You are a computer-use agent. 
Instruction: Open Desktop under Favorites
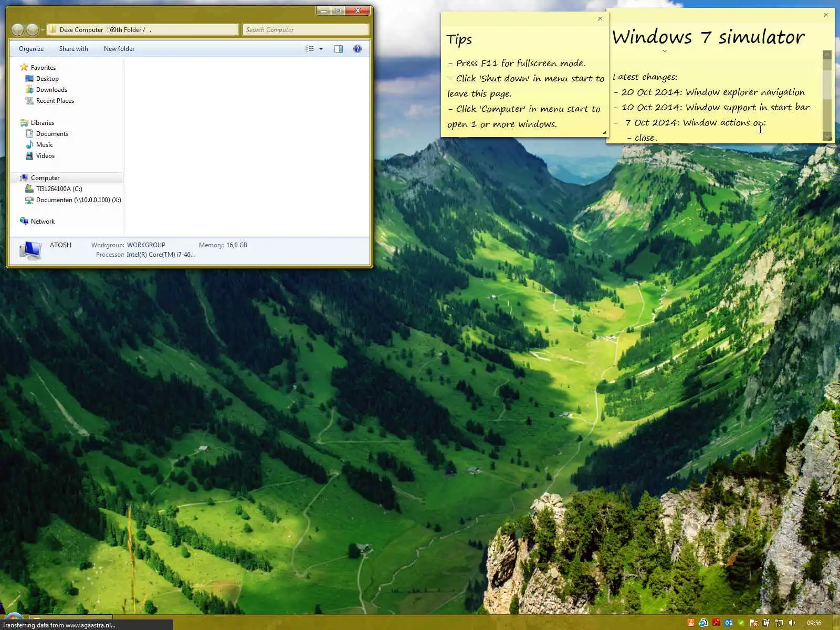click(47, 79)
